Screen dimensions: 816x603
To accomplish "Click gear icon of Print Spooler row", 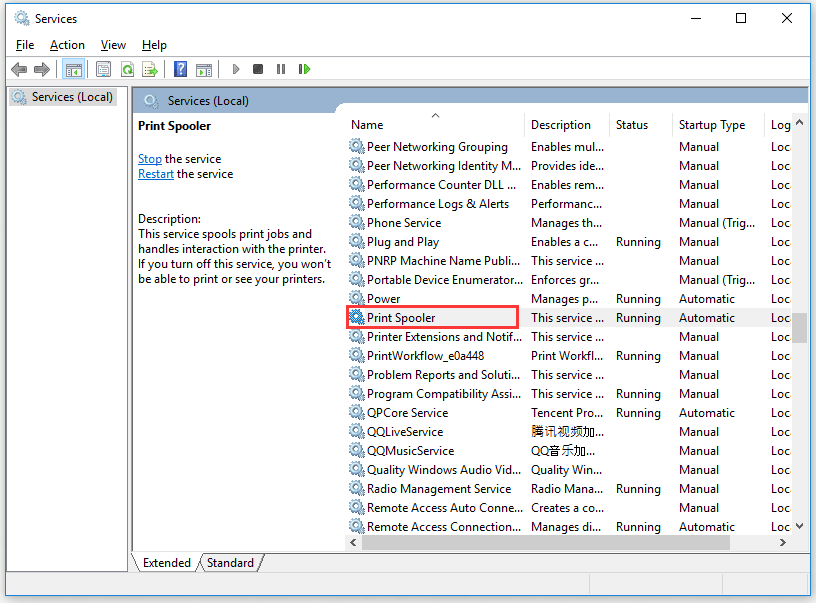I will (x=356, y=317).
